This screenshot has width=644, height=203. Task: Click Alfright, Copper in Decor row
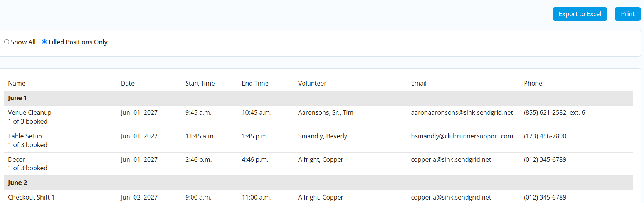click(321, 159)
